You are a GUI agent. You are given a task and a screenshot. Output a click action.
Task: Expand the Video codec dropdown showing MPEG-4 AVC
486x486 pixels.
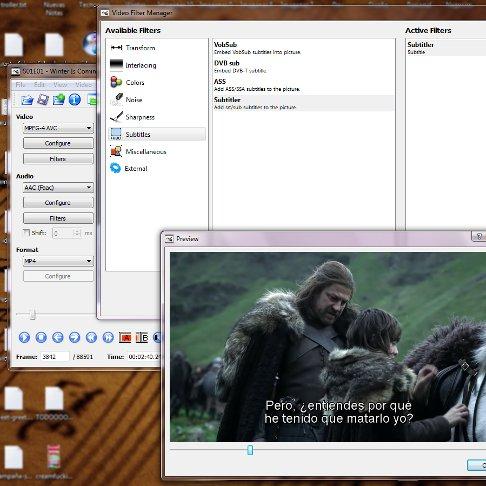click(58, 128)
